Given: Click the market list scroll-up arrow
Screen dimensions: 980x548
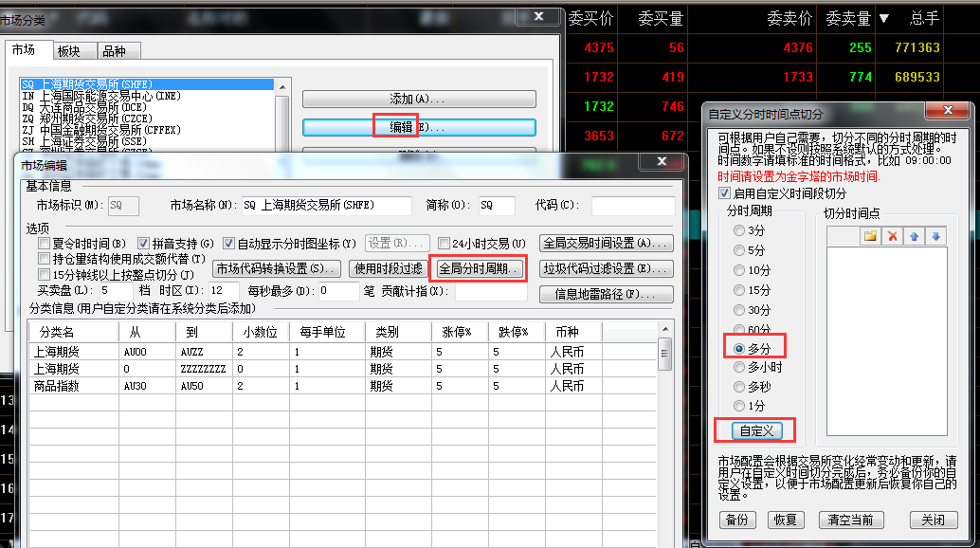Looking at the screenshot, I should [x=282, y=87].
